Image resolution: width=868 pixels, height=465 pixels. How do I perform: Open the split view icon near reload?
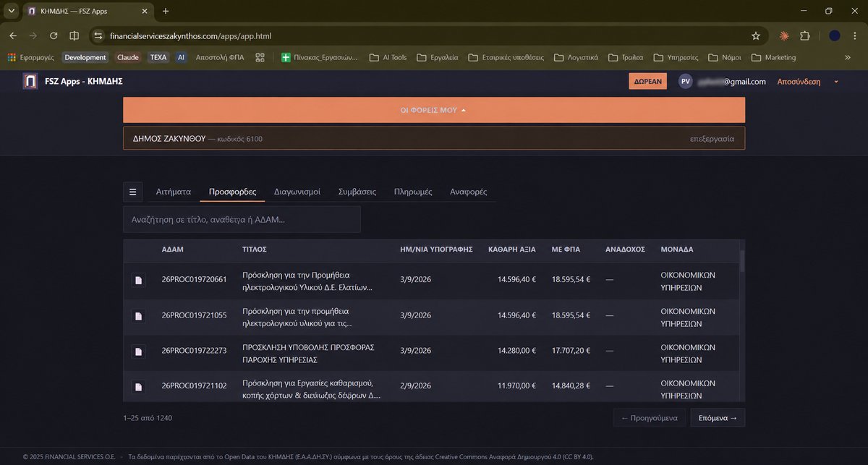(74, 35)
